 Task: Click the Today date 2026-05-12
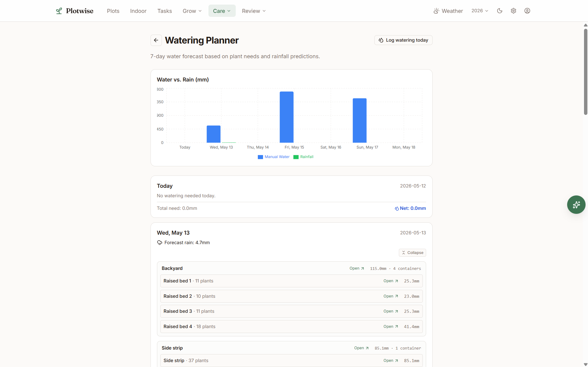[413, 186]
